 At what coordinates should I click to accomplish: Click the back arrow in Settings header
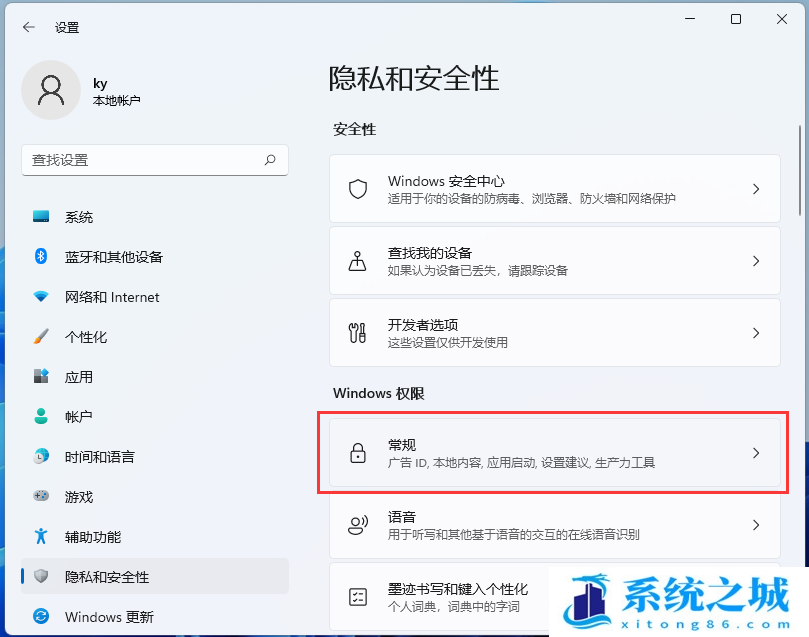click(29, 28)
